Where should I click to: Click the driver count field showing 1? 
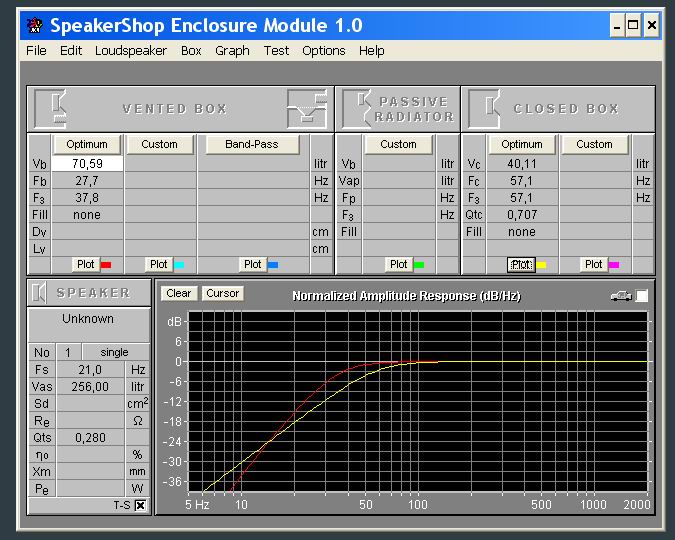coord(68,353)
